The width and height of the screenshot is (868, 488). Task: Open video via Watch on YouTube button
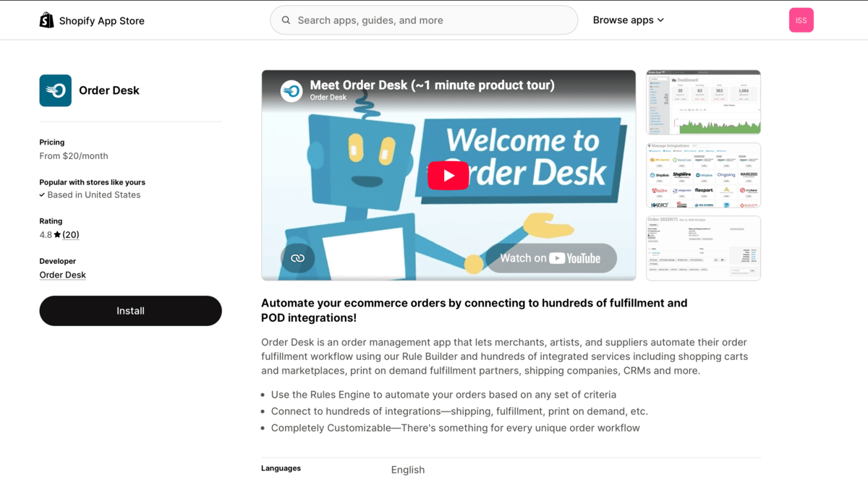pos(550,258)
